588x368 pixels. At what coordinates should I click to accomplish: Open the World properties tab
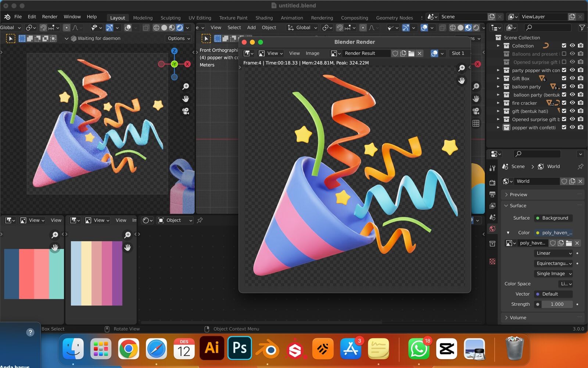492,229
